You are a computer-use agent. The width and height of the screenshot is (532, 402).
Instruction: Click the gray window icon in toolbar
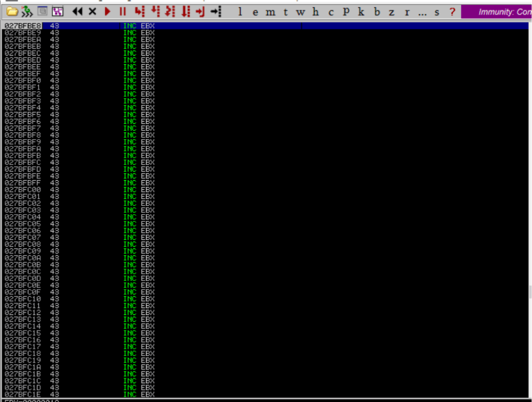click(42, 12)
